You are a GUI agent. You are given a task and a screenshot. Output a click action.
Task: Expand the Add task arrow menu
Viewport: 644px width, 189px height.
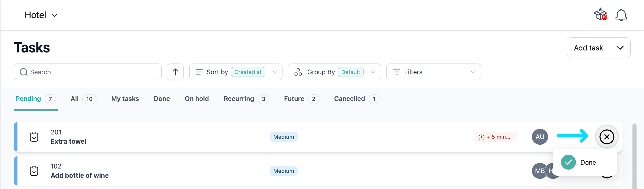(620, 48)
